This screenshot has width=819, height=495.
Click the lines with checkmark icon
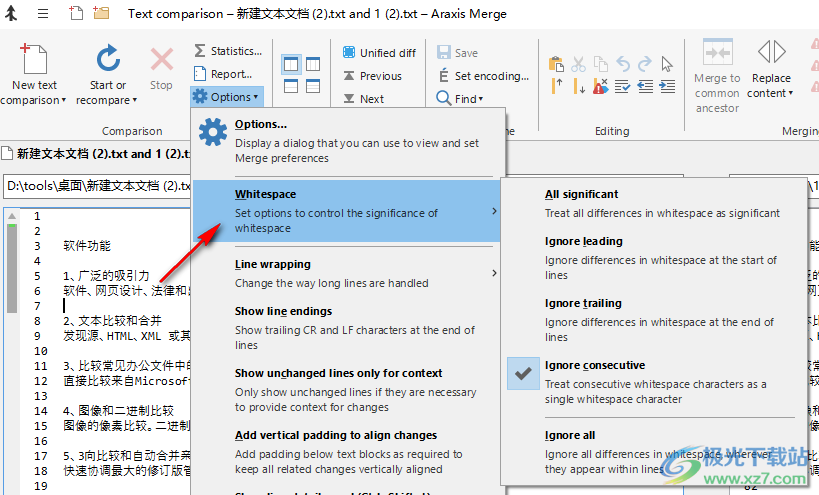(623, 86)
